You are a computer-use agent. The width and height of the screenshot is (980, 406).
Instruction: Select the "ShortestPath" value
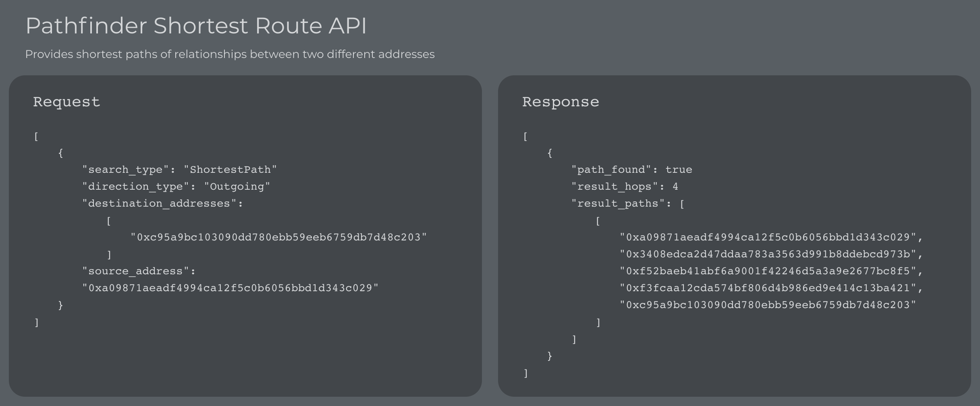pos(230,170)
